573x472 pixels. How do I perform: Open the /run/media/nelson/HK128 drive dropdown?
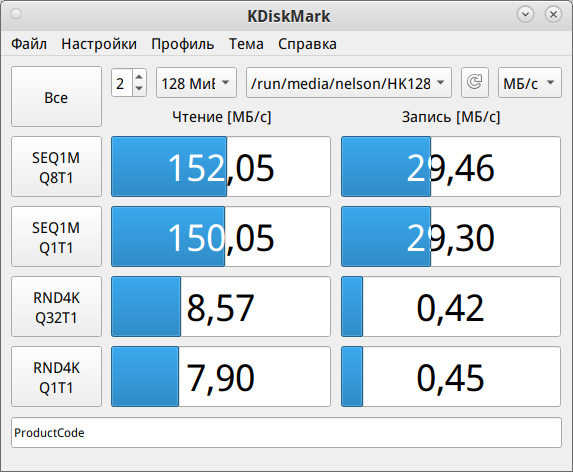click(349, 83)
